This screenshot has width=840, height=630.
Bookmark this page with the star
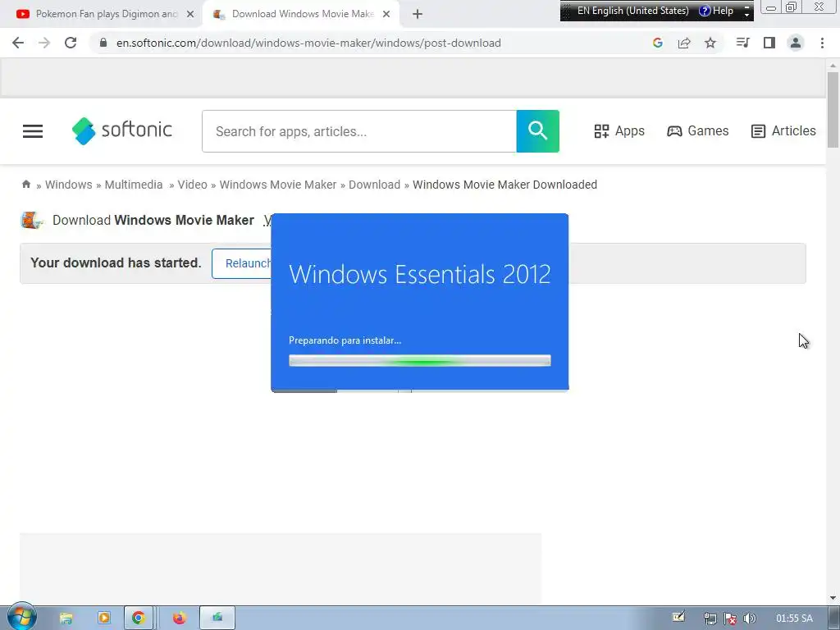click(710, 43)
